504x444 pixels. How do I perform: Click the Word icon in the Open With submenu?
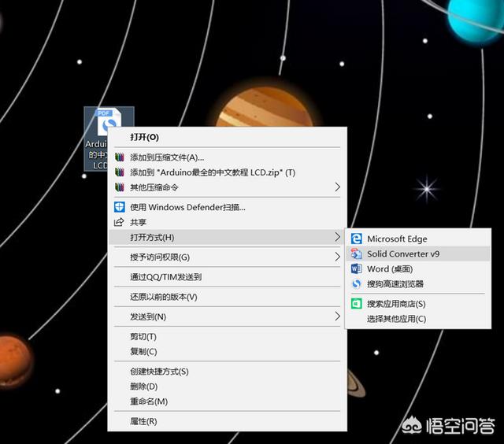coord(356,268)
